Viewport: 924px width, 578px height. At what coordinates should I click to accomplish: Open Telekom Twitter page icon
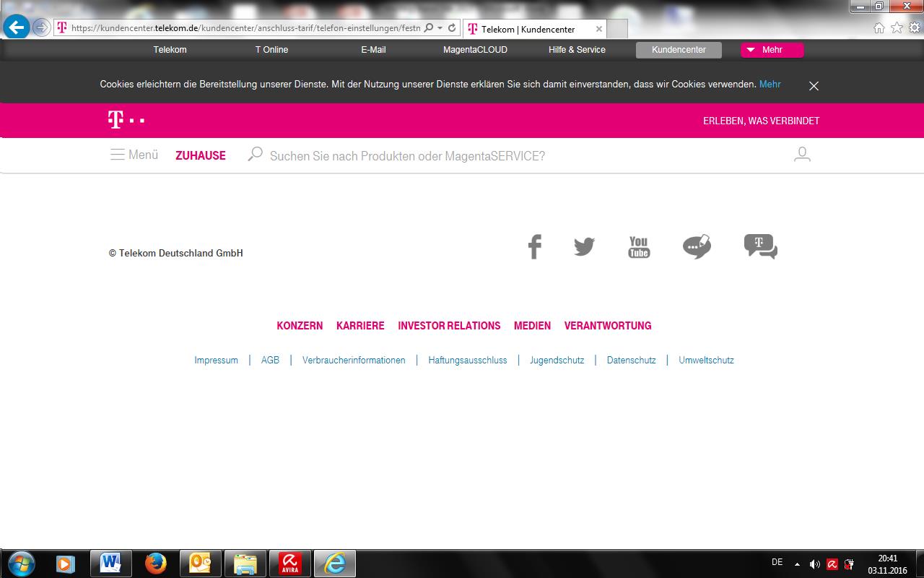[x=584, y=246]
